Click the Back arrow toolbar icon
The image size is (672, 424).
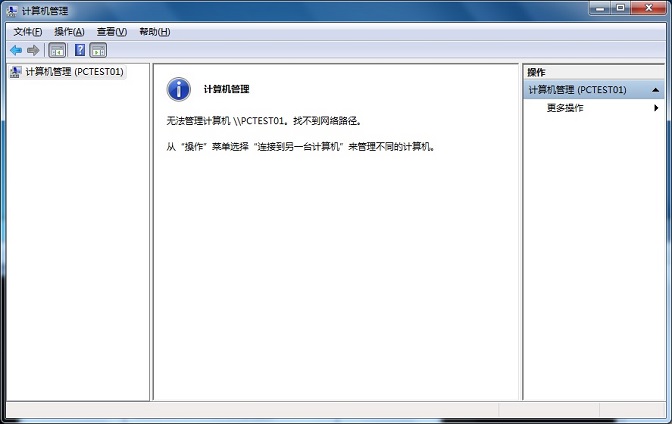click(16, 51)
